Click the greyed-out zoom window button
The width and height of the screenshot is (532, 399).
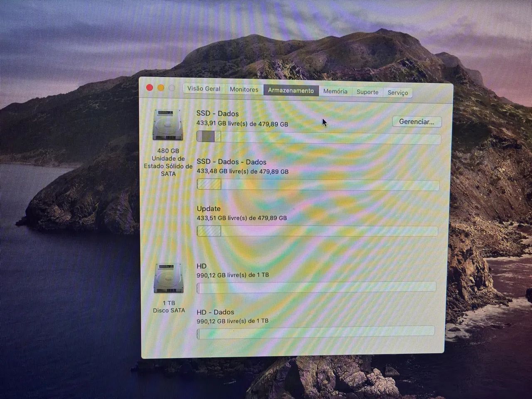pyautogui.click(x=172, y=88)
